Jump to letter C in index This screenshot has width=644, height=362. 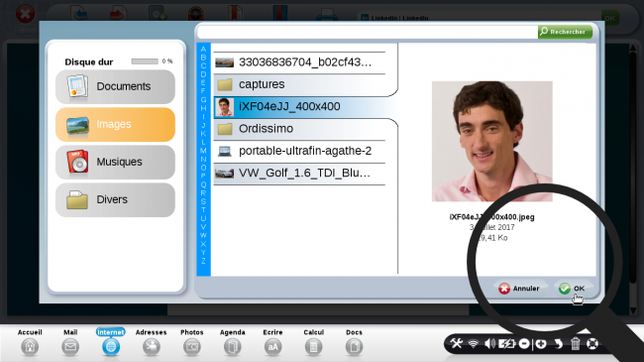pyautogui.click(x=203, y=65)
